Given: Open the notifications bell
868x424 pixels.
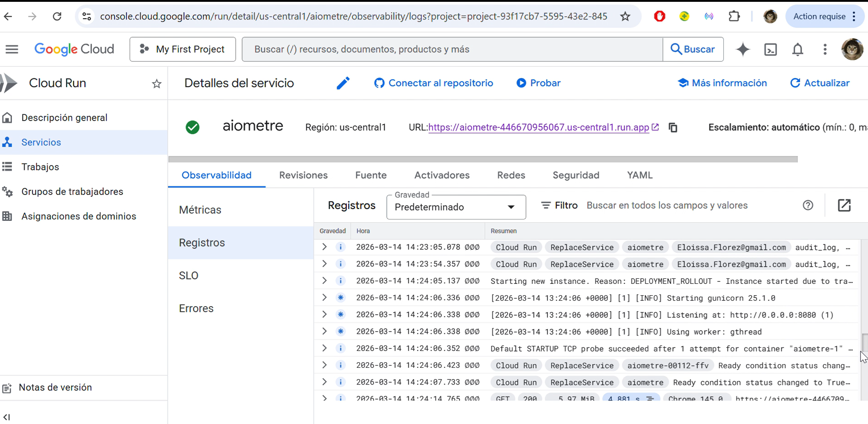Looking at the screenshot, I should point(798,49).
